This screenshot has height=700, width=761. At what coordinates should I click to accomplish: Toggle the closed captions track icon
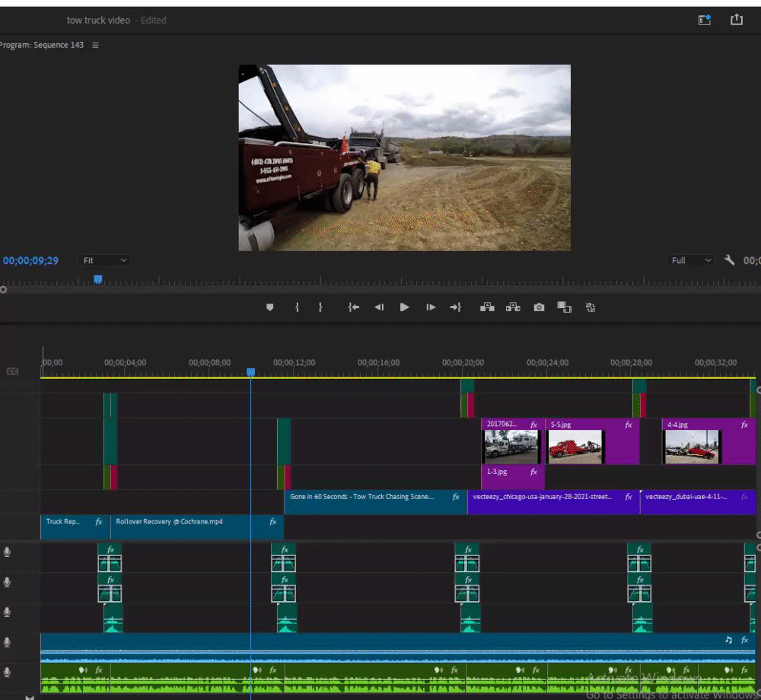12,371
